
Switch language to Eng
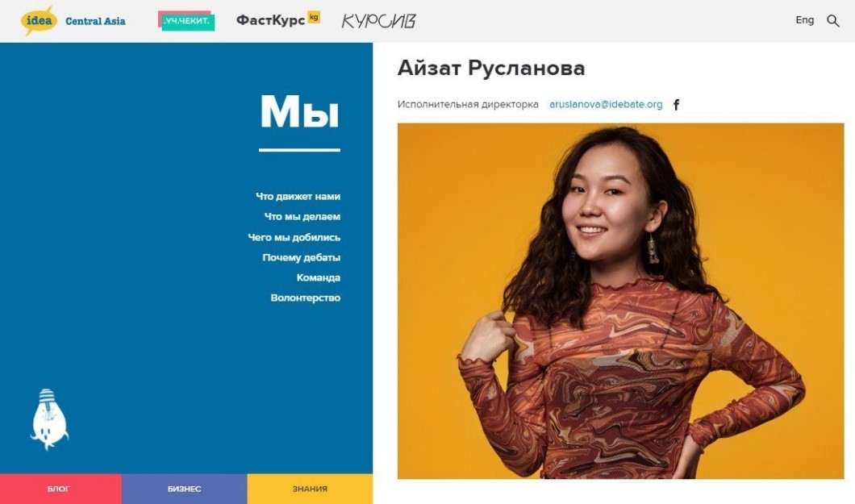[804, 20]
